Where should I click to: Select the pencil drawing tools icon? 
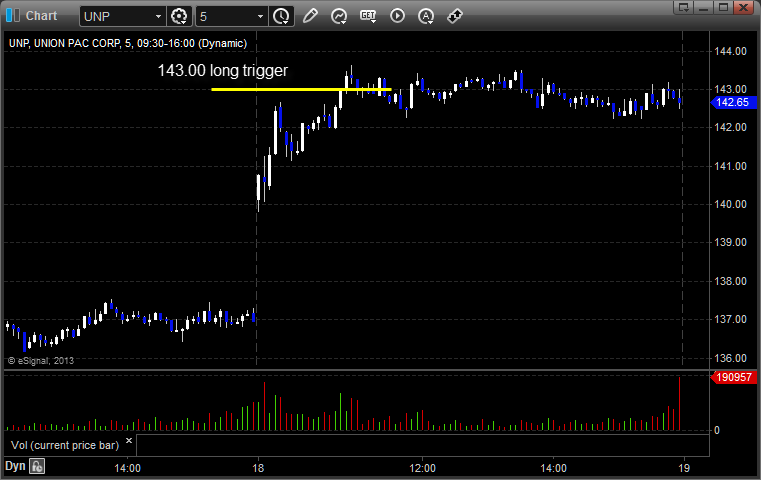pyautogui.click(x=310, y=16)
